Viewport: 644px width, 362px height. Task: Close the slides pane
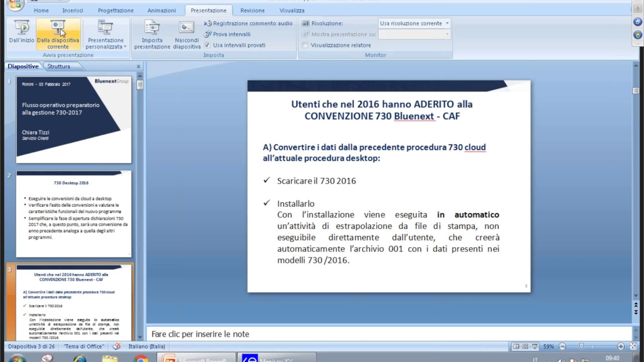(139, 66)
